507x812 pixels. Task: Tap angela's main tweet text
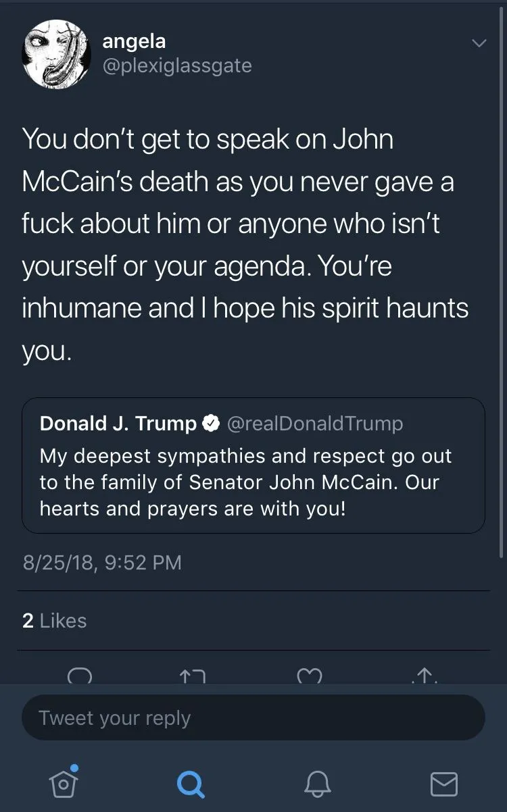tap(245, 245)
